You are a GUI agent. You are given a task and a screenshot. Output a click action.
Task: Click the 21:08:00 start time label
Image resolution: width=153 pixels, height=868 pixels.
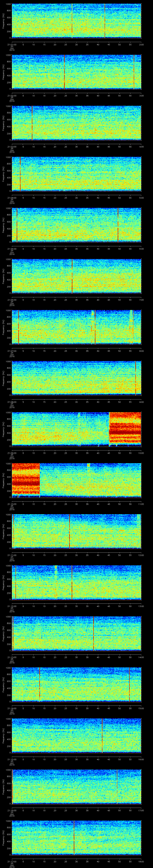(12, 402)
